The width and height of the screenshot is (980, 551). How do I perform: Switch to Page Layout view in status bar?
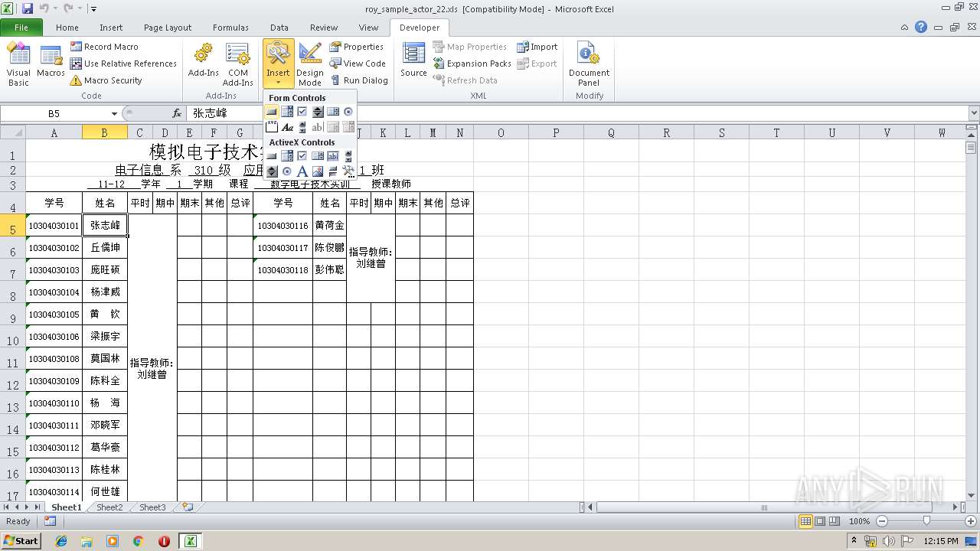click(x=820, y=521)
